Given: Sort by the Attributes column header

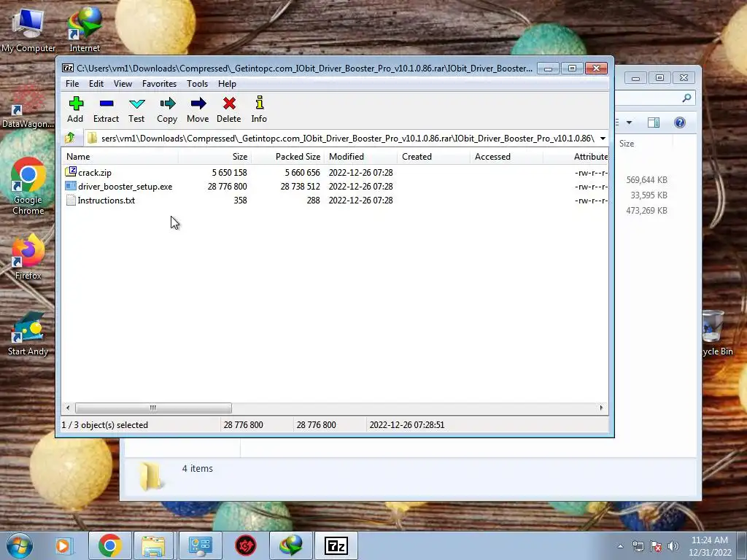Looking at the screenshot, I should (x=576, y=157).
